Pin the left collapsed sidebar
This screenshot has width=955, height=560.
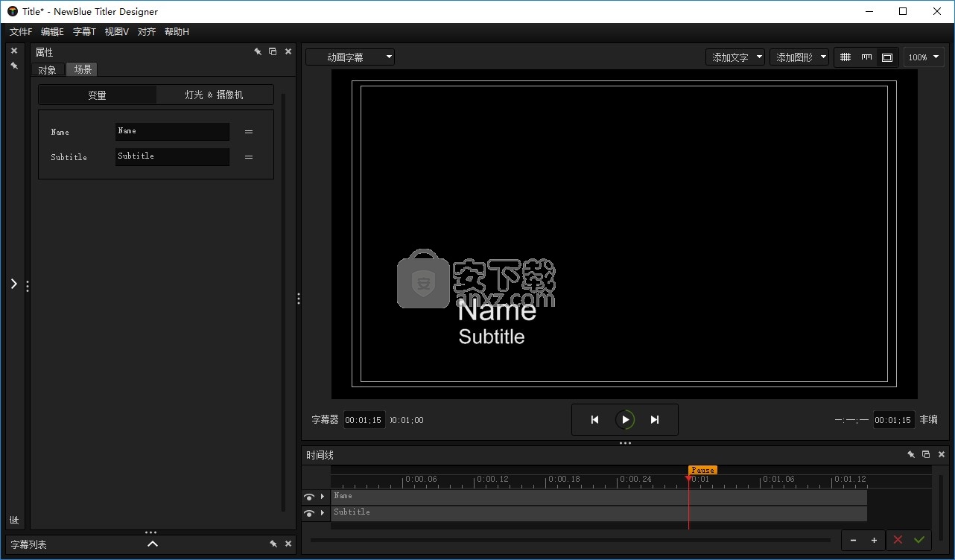pos(14,66)
